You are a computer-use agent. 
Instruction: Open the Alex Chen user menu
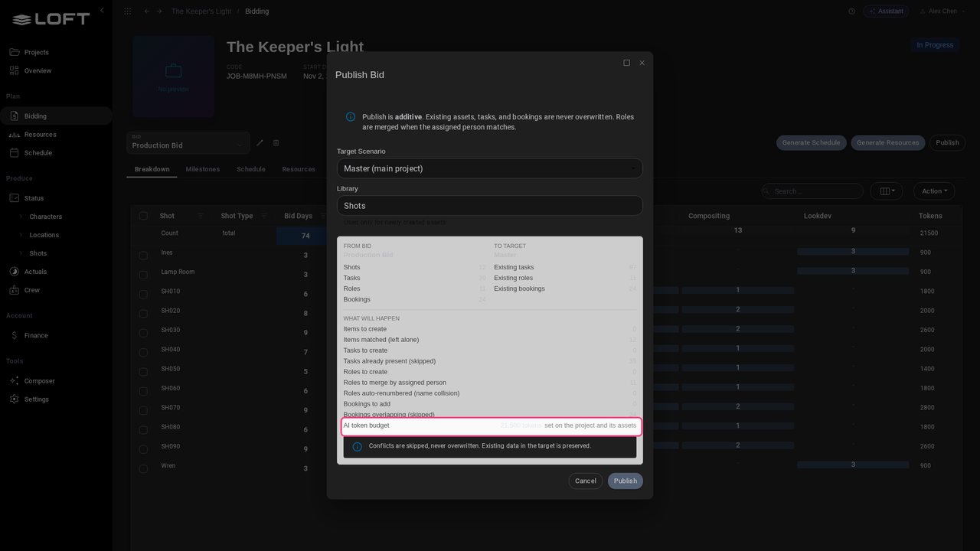click(x=942, y=11)
